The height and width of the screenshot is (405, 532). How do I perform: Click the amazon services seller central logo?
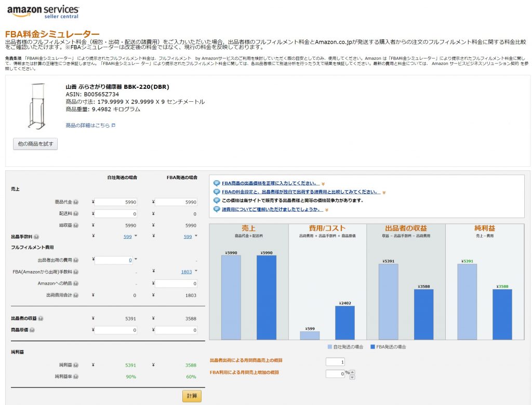43,11
